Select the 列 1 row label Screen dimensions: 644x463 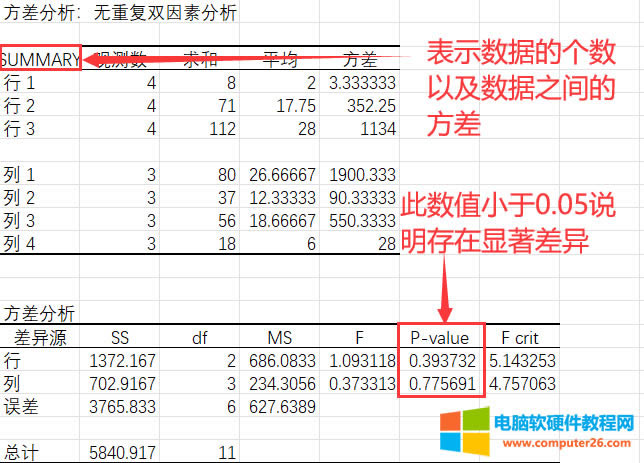point(19,175)
